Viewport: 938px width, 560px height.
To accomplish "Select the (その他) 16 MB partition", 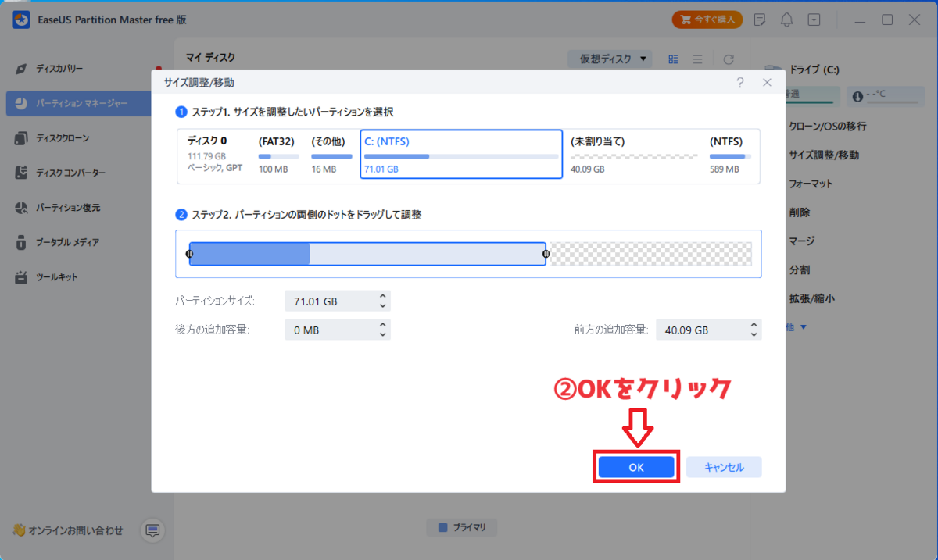I will click(x=331, y=155).
